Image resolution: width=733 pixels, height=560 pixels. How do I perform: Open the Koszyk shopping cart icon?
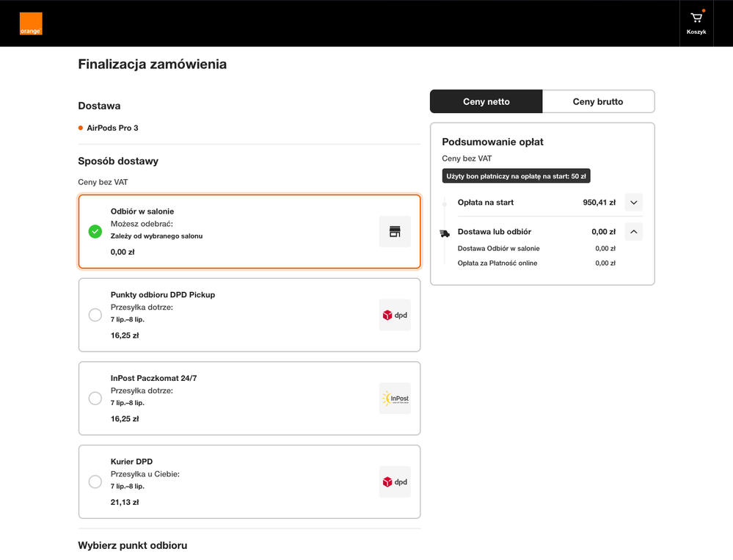pyautogui.click(x=696, y=18)
